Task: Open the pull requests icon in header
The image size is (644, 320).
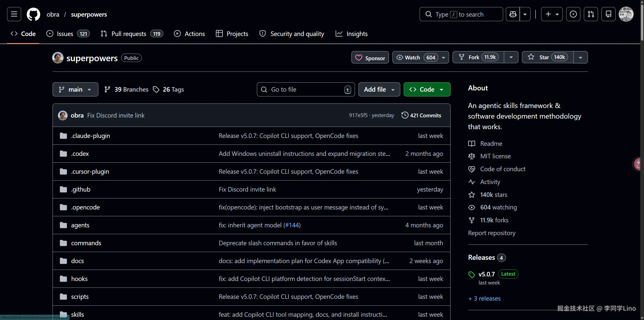Action: pyautogui.click(x=591, y=14)
